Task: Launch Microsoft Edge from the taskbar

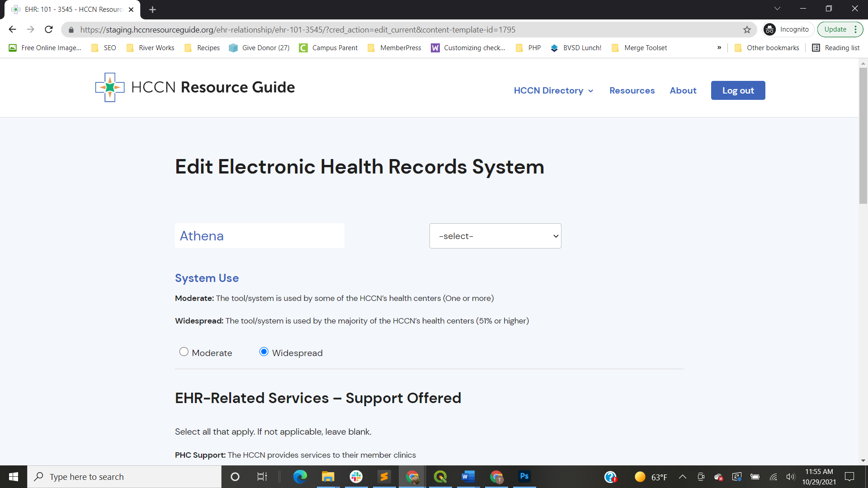Action: (x=300, y=477)
